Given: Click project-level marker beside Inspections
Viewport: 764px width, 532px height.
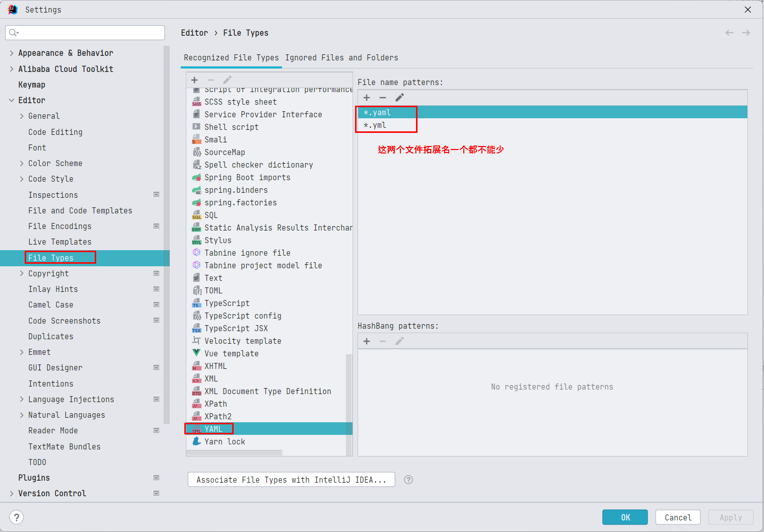Looking at the screenshot, I should (x=157, y=195).
